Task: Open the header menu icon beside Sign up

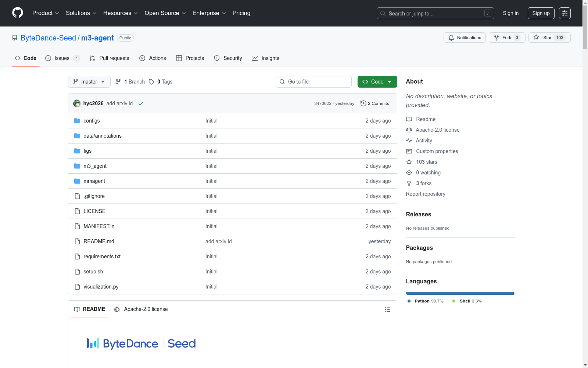Action: pyautogui.click(x=565, y=13)
